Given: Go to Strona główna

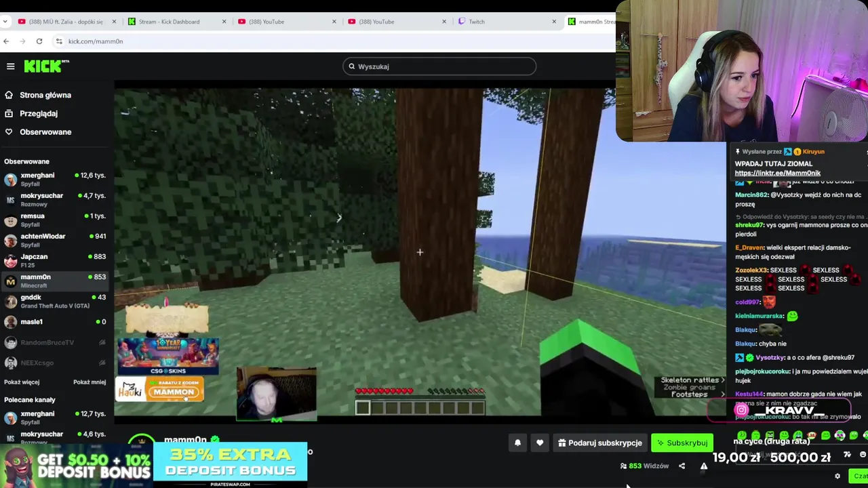Looking at the screenshot, I should pos(45,95).
